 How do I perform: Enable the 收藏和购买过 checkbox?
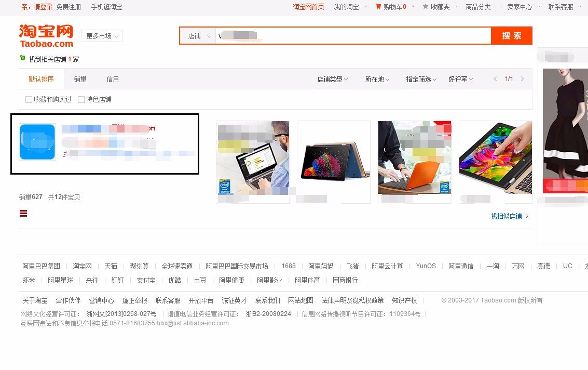click(x=29, y=99)
